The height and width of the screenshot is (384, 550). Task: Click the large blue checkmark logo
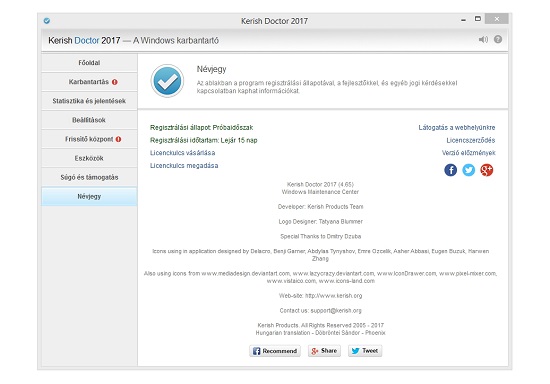coord(167,81)
